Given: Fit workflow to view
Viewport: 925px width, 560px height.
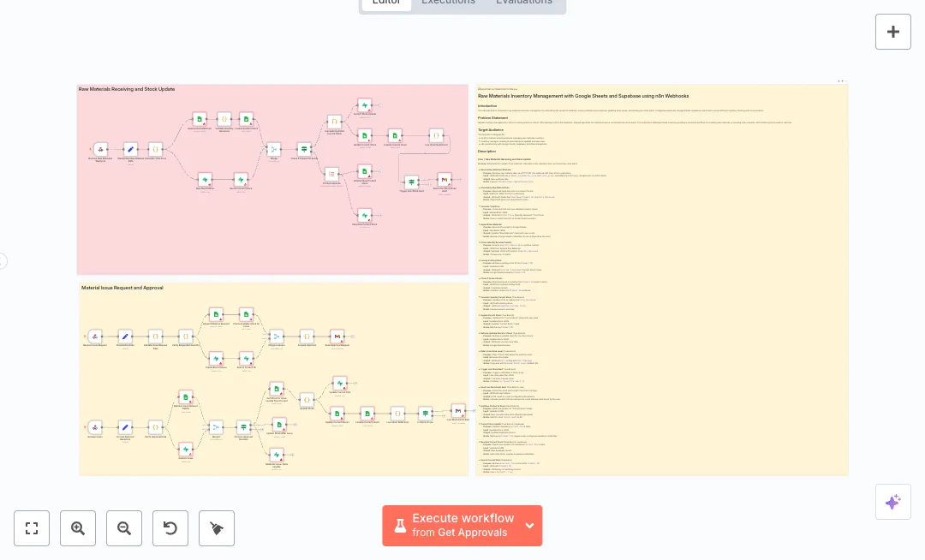Looking at the screenshot, I should tap(32, 528).
